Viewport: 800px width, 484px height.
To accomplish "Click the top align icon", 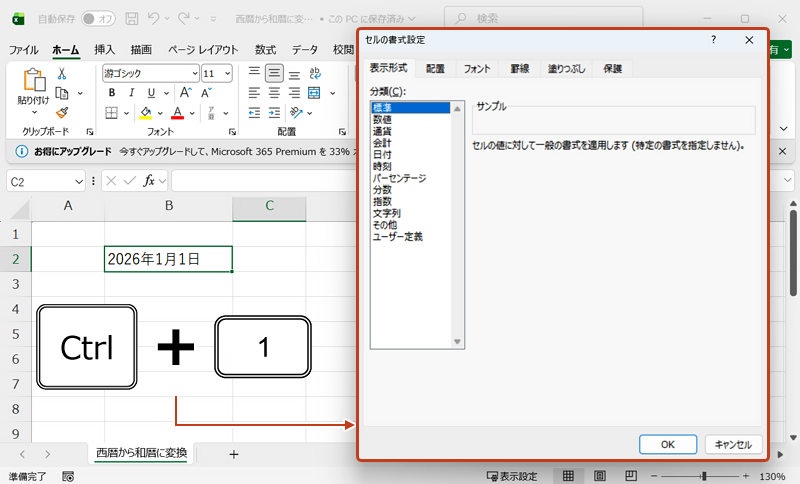I will (254, 73).
